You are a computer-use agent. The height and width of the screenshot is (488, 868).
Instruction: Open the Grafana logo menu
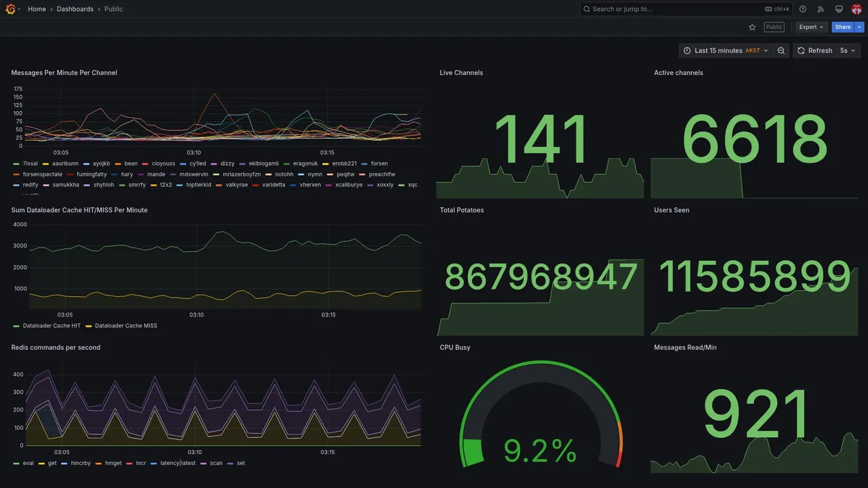[x=10, y=9]
